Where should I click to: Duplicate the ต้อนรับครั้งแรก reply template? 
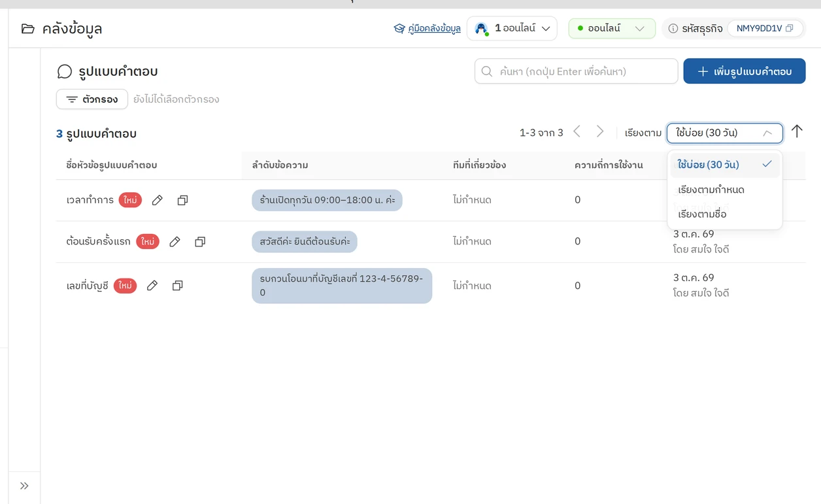[x=200, y=242]
